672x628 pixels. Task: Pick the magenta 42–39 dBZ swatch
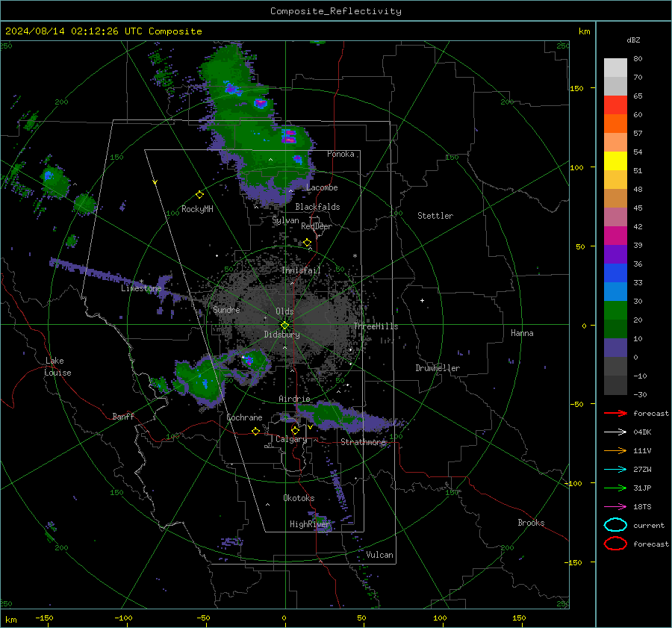[615, 236]
